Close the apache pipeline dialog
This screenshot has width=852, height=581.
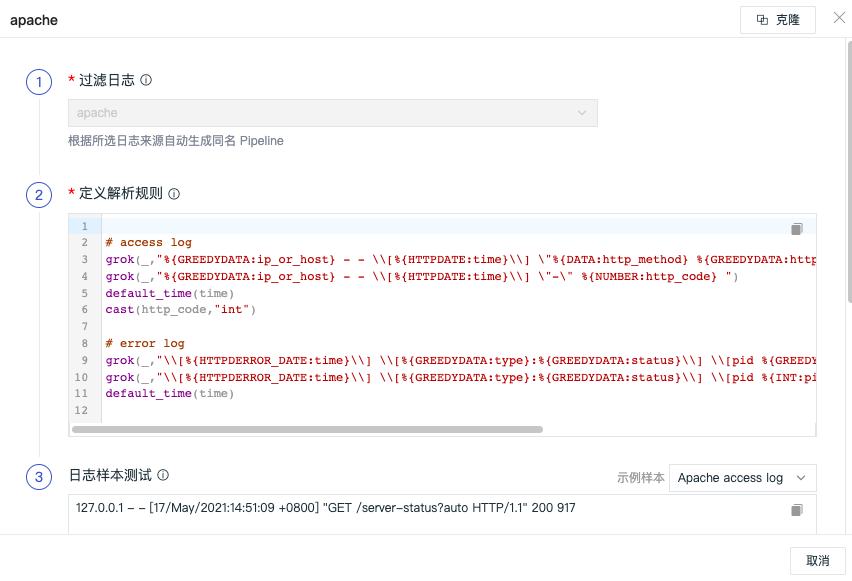839,18
